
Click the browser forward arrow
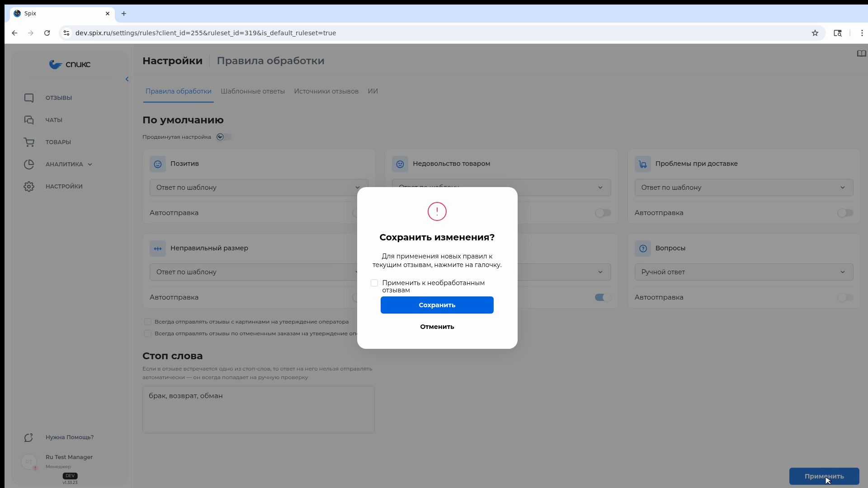pyautogui.click(x=31, y=33)
